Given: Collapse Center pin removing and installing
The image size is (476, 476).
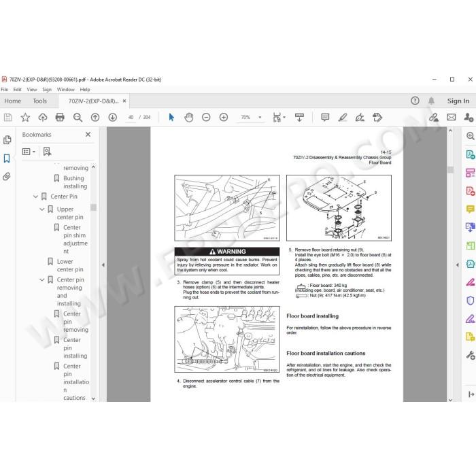Looking at the screenshot, I should (42, 280).
